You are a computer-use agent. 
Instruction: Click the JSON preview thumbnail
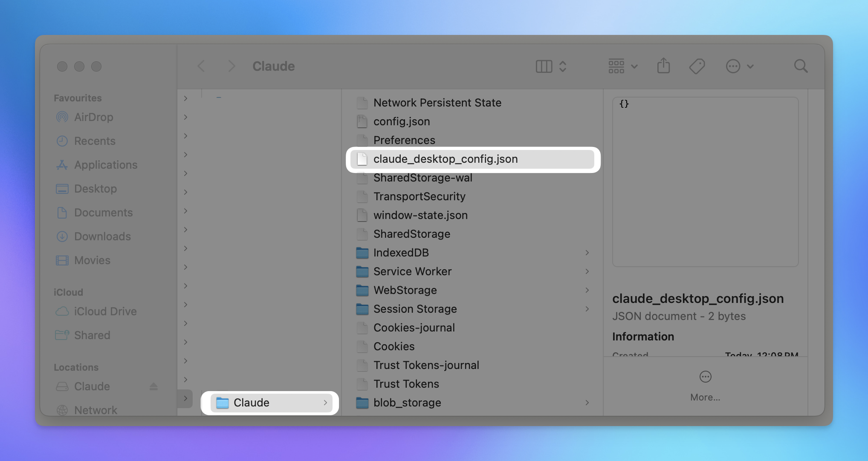[705, 182]
